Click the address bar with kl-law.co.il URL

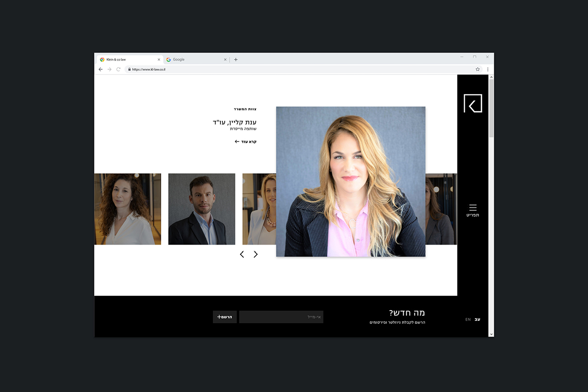pos(303,69)
